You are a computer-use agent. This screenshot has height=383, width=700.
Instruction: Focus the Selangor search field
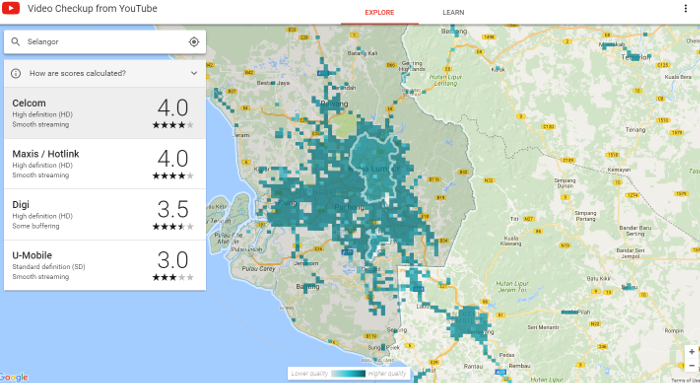pyautogui.click(x=105, y=42)
